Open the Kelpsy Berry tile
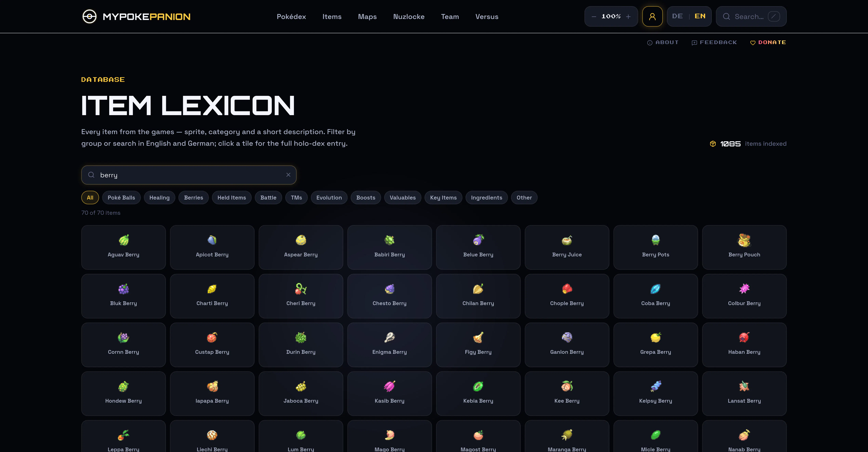Screen dimensions: 868x452 click(x=656, y=393)
